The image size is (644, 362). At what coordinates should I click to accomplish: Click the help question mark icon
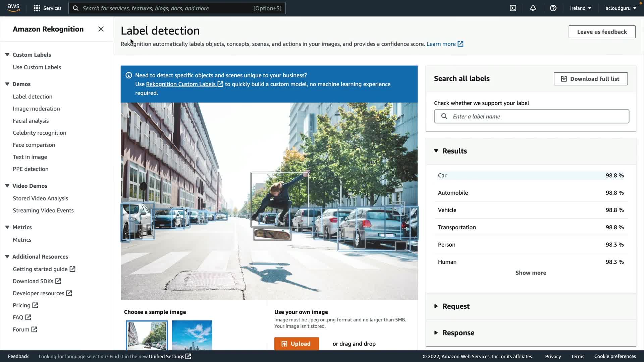[553, 8]
